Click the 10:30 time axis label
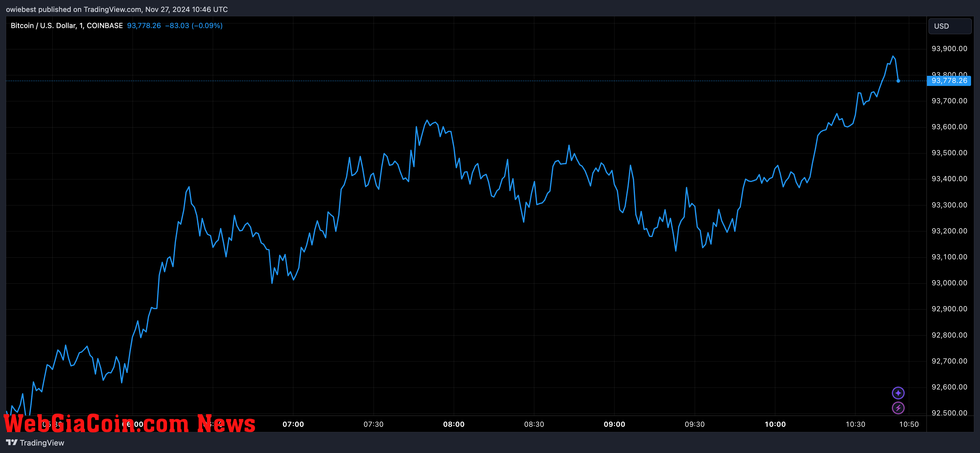The width and height of the screenshot is (980, 453). 855,424
